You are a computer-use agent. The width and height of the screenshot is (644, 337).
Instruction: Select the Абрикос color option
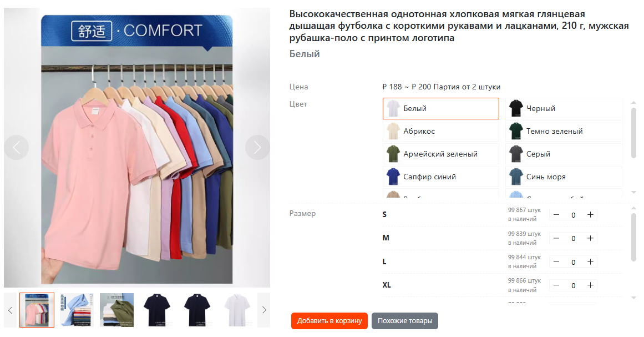click(x=440, y=131)
